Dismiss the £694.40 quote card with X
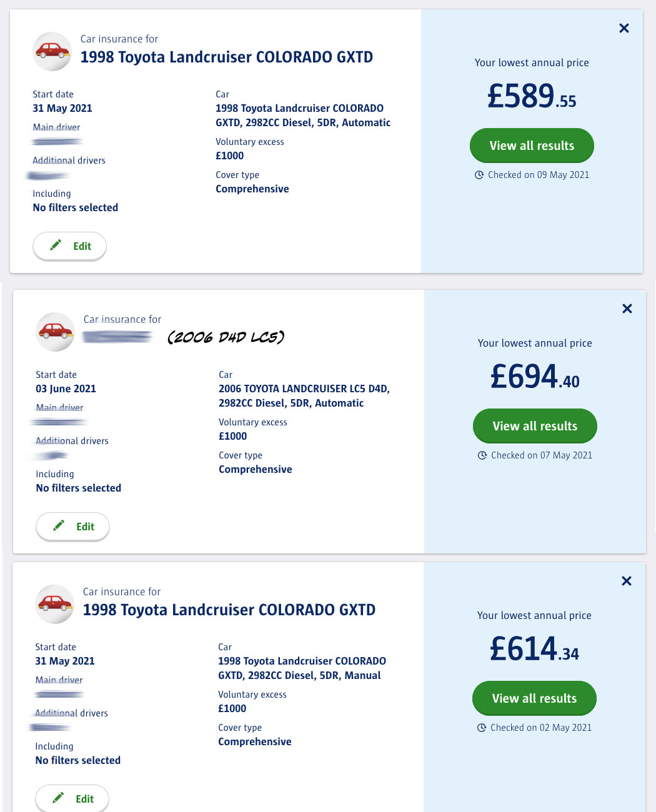 point(627,309)
